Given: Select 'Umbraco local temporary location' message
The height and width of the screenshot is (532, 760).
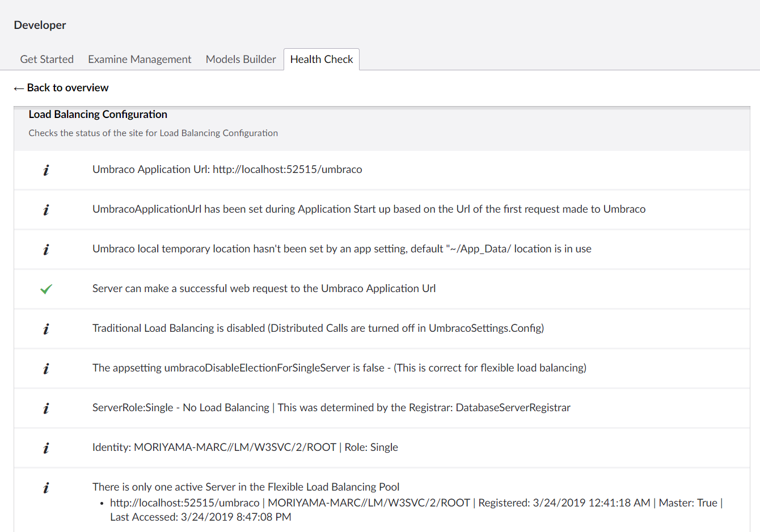Looking at the screenshot, I should point(342,248).
